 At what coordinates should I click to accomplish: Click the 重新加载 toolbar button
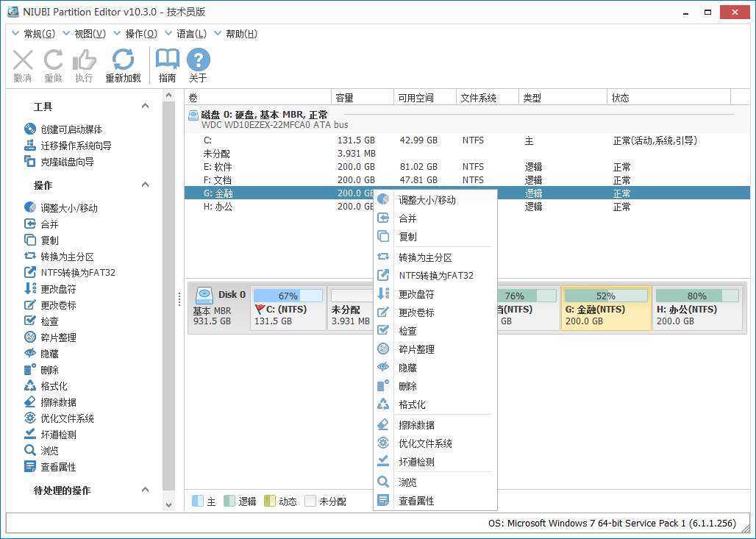(x=122, y=63)
